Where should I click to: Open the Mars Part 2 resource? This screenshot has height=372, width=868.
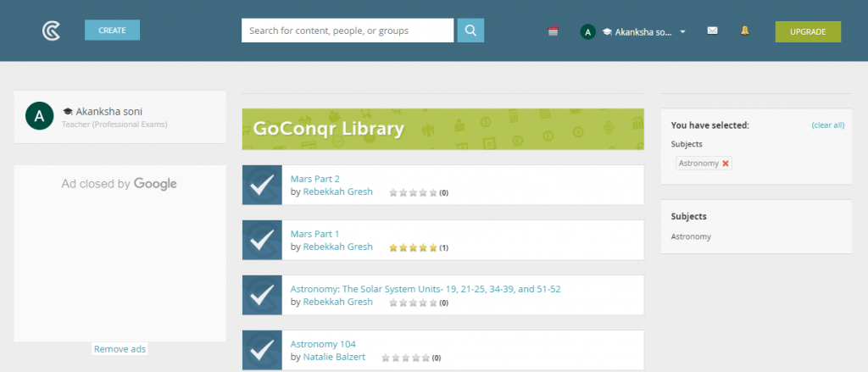point(315,179)
